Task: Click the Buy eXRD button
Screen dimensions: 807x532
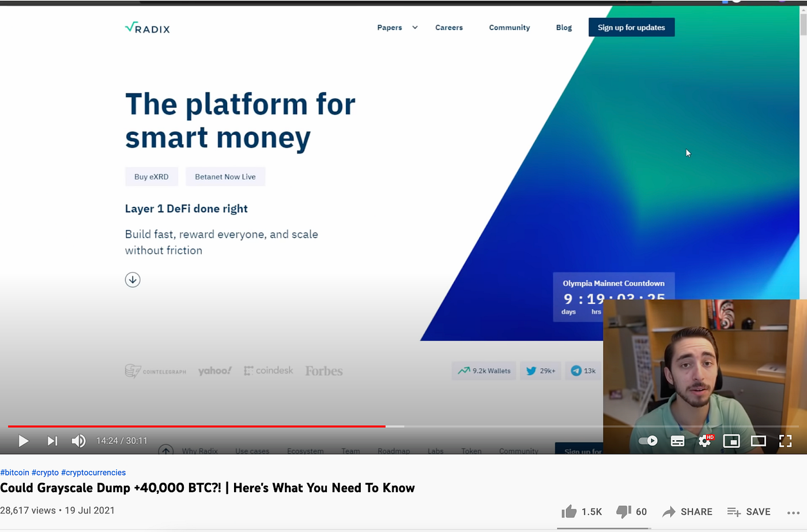Action: [x=152, y=176]
